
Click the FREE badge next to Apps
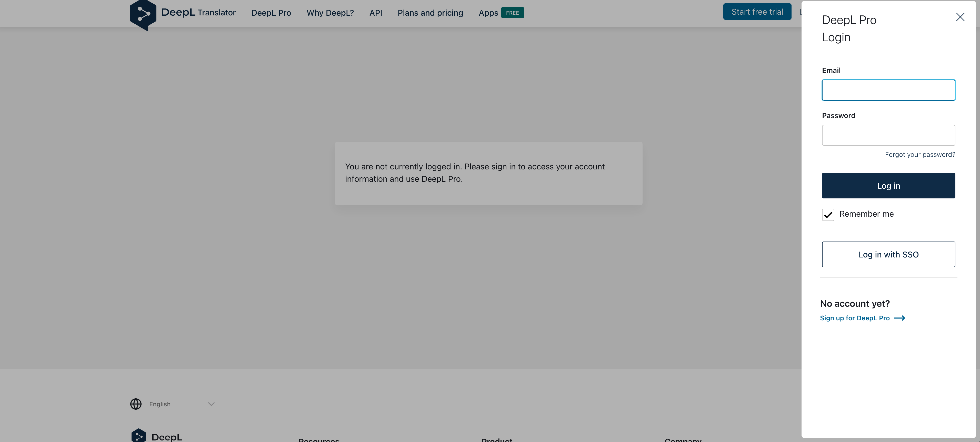(513, 13)
